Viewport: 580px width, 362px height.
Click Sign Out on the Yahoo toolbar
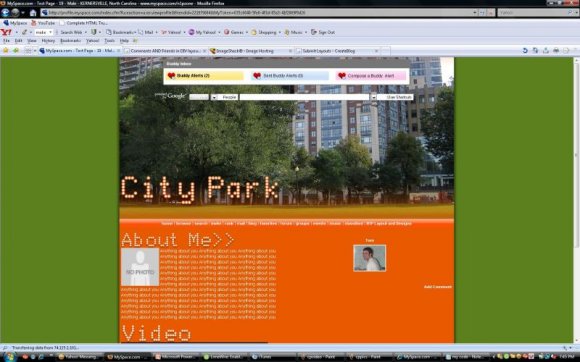pos(323,32)
